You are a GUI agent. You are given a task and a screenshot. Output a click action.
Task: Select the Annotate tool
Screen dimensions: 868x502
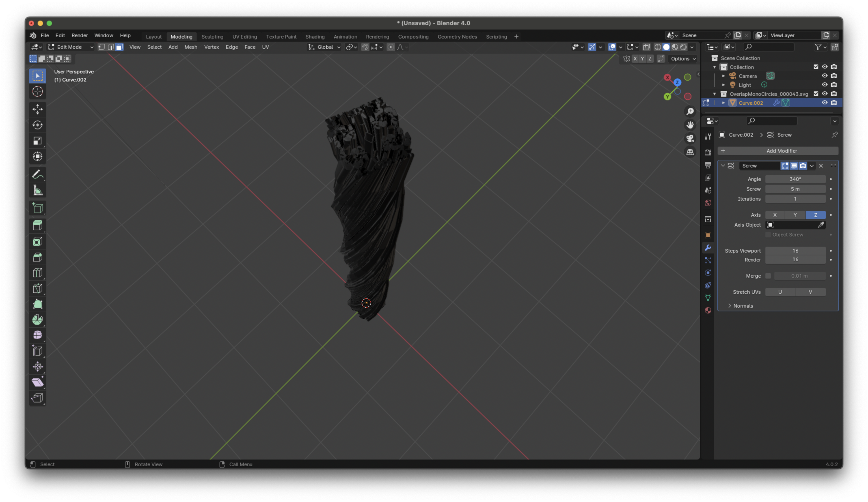click(38, 175)
